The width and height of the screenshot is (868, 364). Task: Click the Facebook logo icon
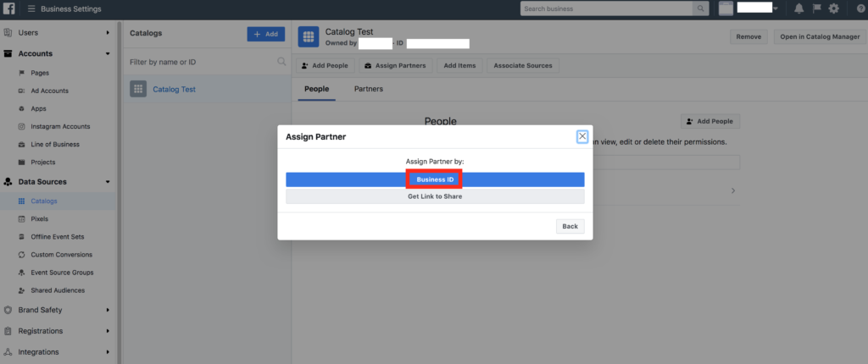point(9,8)
